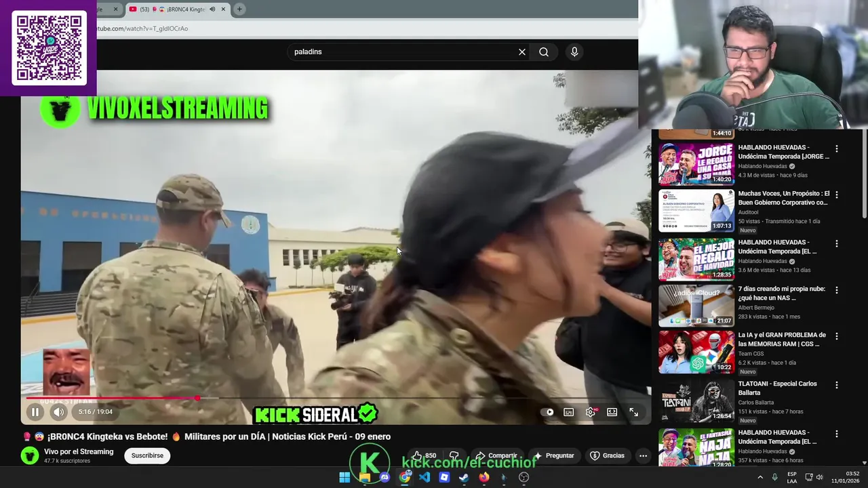Show hidden system tray icons
The height and width of the screenshot is (488, 868).
(760, 477)
